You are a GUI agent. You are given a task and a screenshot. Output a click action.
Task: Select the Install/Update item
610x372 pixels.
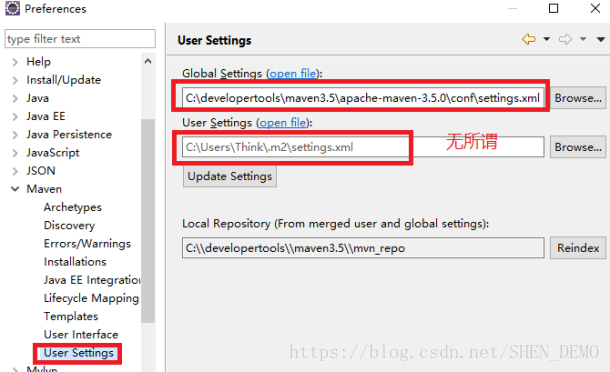pos(63,80)
